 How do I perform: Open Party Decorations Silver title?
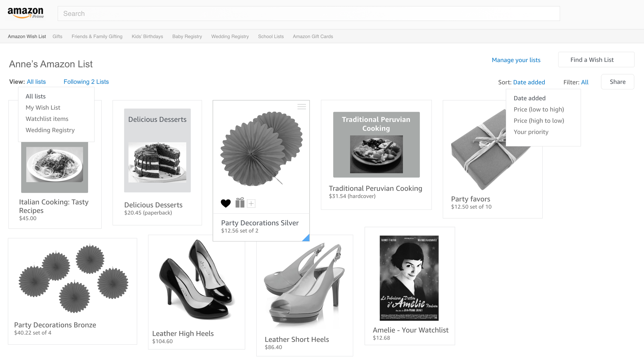(x=260, y=223)
